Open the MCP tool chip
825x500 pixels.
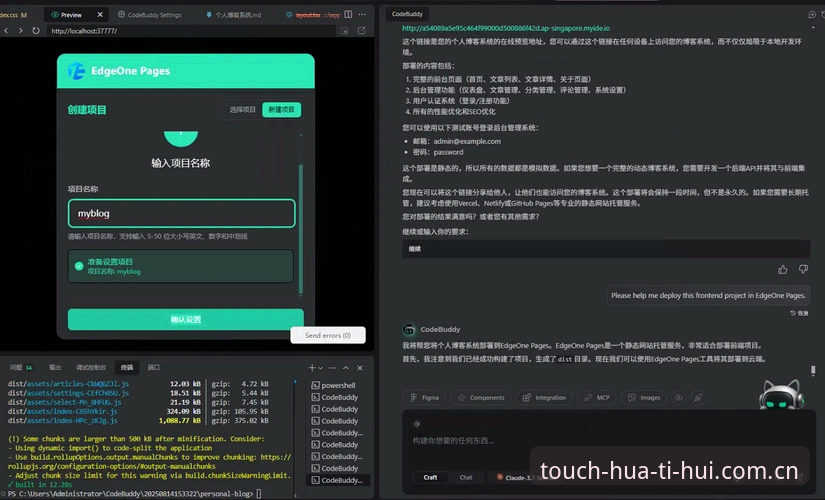tap(597, 397)
